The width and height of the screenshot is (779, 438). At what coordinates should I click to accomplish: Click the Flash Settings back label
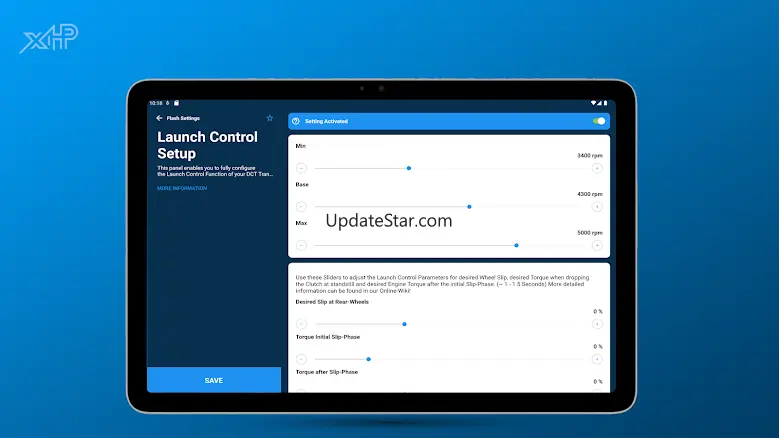(x=183, y=118)
